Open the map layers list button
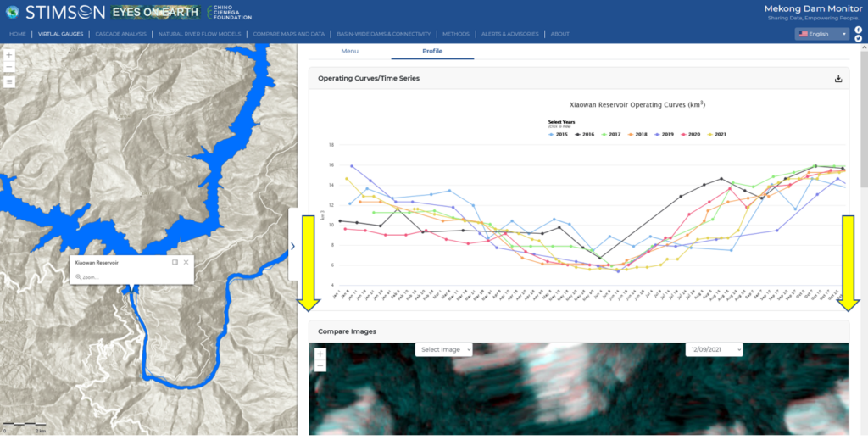Viewport: 868px width, 440px height. tap(8, 82)
